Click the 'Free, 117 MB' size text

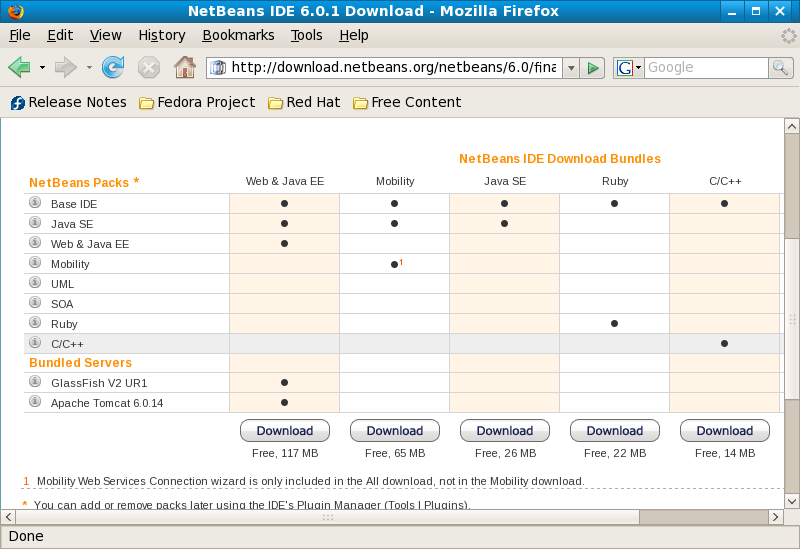pyautogui.click(x=285, y=453)
